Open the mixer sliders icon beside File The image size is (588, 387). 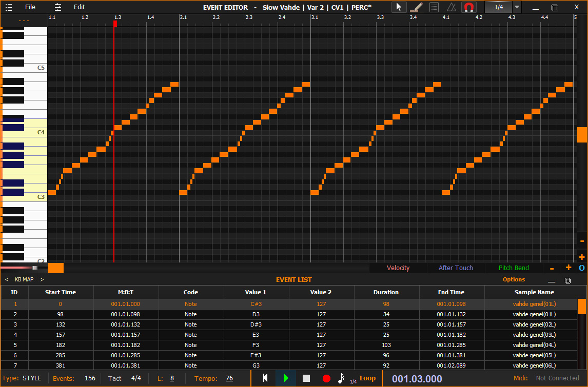[57, 7]
